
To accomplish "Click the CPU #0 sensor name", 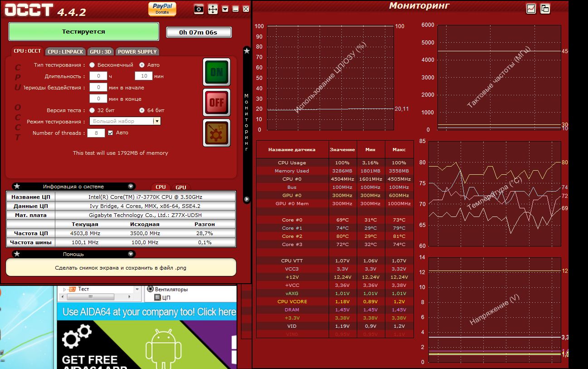I will pyautogui.click(x=292, y=179).
